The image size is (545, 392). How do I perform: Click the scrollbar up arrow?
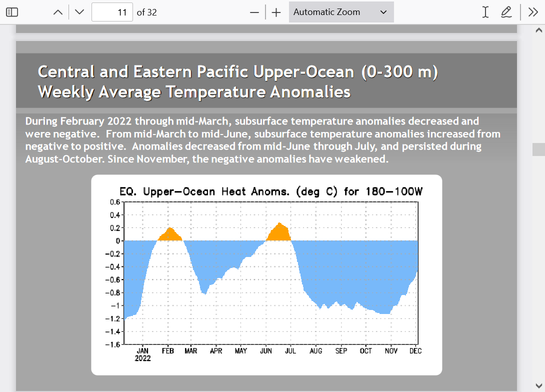tap(538, 30)
